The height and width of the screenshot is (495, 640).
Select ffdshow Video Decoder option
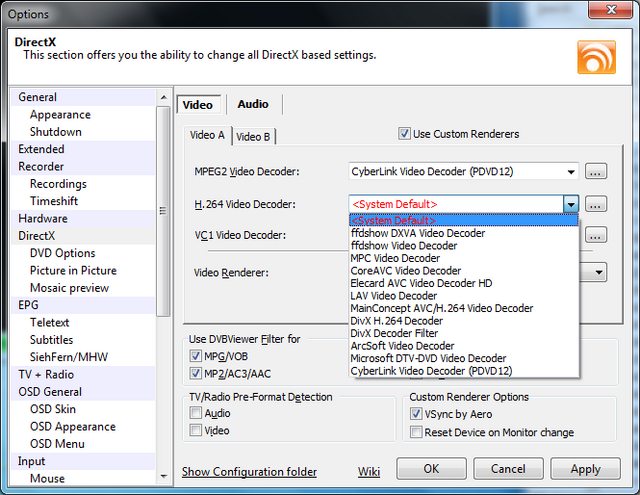[x=464, y=246]
